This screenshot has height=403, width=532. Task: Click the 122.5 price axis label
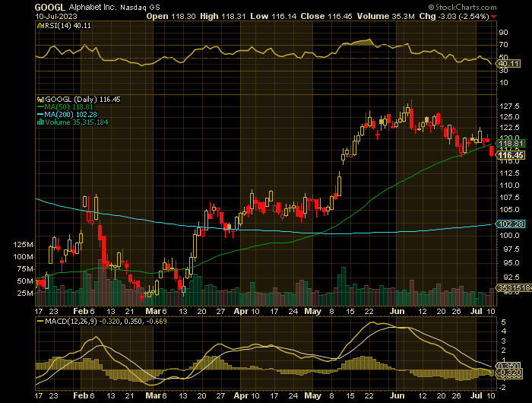click(x=509, y=128)
